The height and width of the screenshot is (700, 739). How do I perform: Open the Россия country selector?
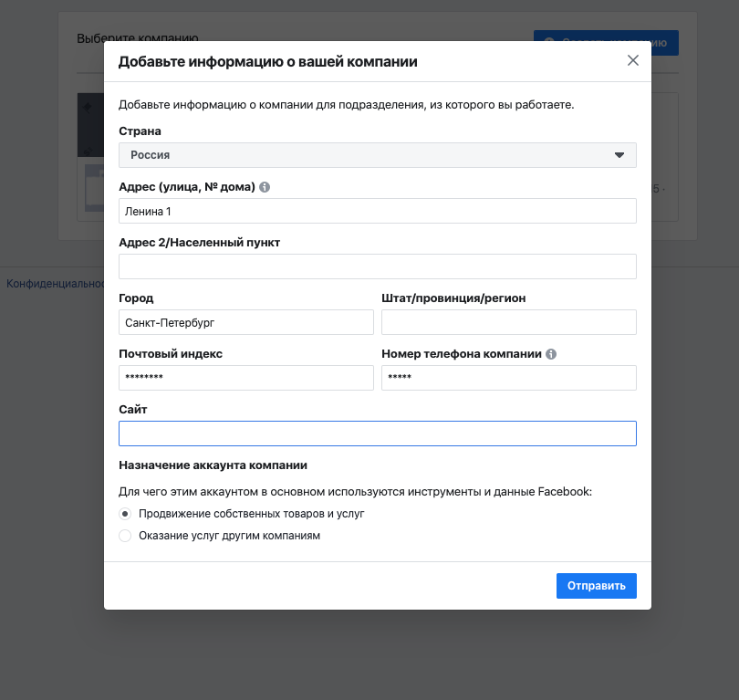[x=378, y=155]
